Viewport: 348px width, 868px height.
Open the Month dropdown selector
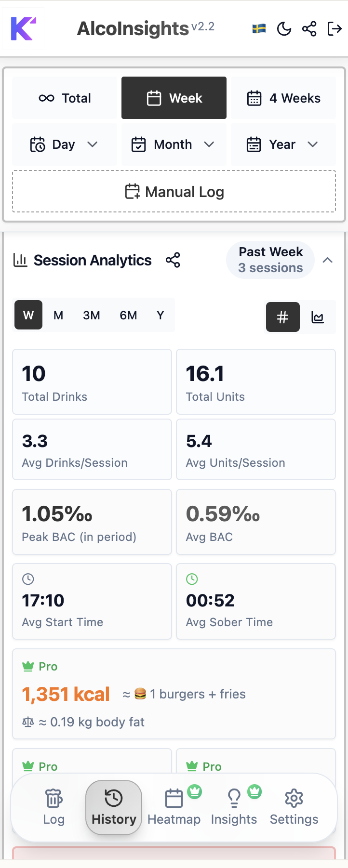[x=174, y=145]
